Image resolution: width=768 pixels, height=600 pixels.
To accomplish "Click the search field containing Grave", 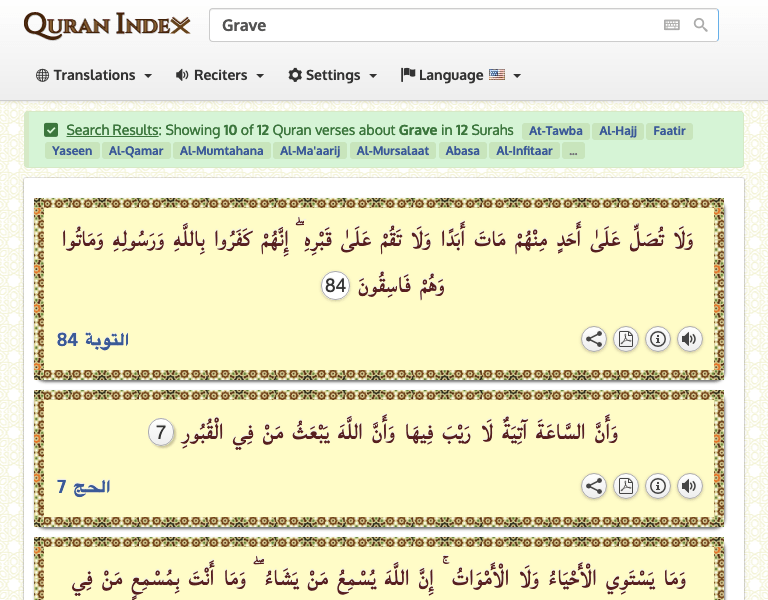I will coord(430,25).
